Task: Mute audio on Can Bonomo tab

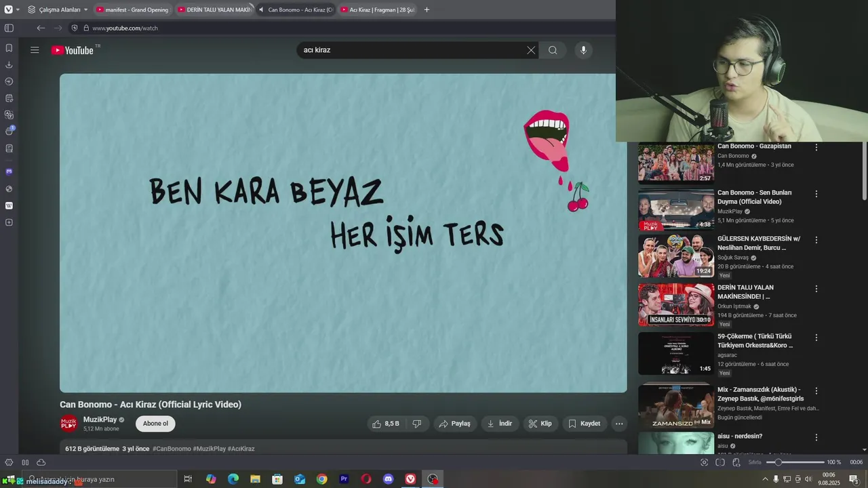Action: pyautogui.click(x=261, y=9)
